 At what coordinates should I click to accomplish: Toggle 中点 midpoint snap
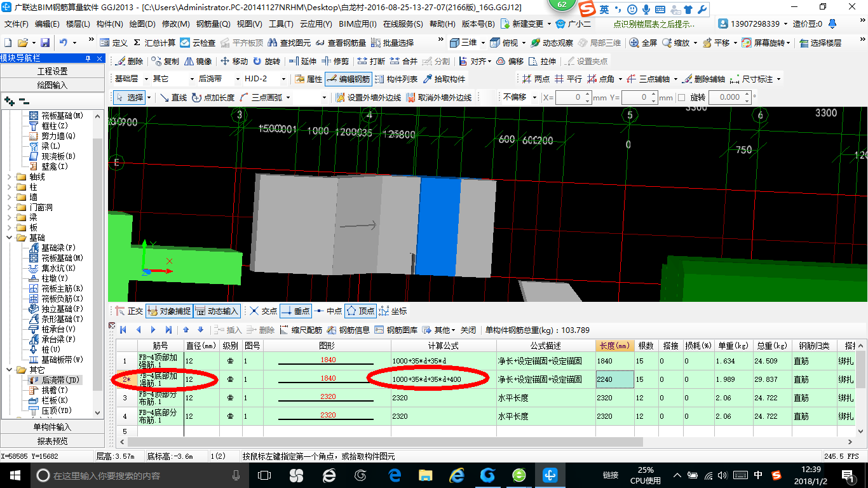(x=328, y=311)
